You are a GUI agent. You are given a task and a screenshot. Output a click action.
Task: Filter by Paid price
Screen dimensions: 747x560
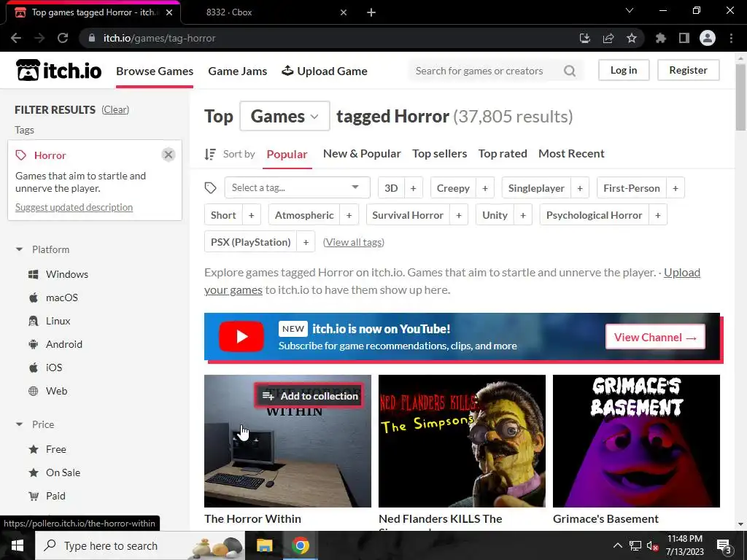46,496
